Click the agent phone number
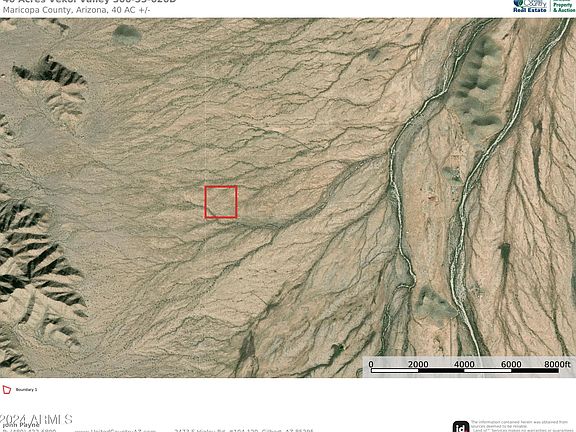 coord(29,431)
